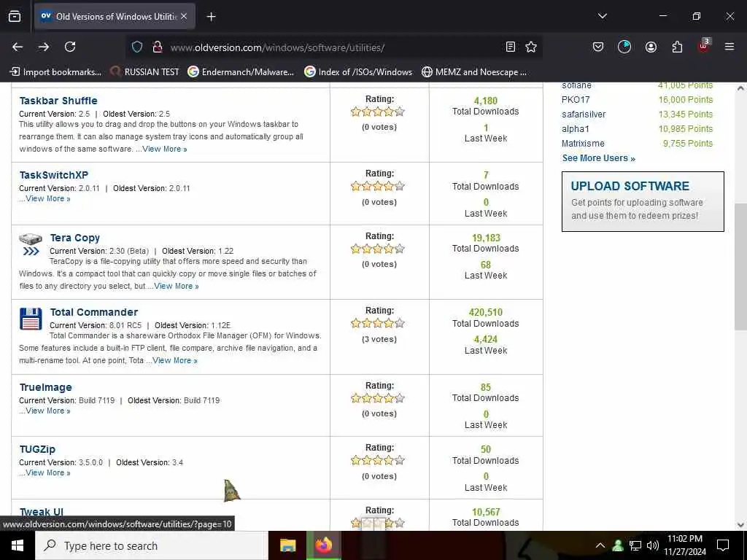
Task: Click View More in Tera Copy description
Action: coord(177,286)
